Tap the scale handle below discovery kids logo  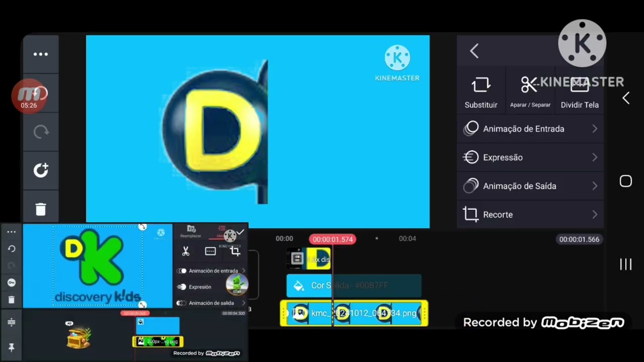(x=142, y=305)
